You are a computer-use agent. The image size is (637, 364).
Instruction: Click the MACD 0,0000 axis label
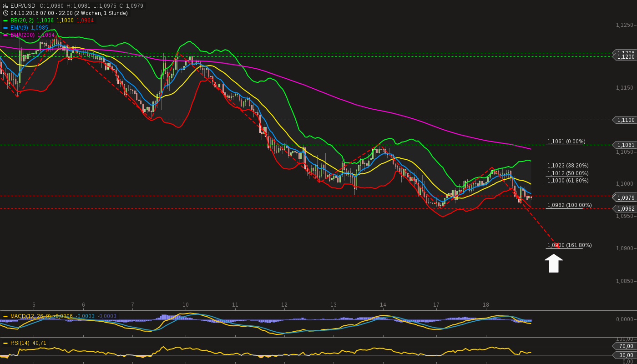[625, 319]
